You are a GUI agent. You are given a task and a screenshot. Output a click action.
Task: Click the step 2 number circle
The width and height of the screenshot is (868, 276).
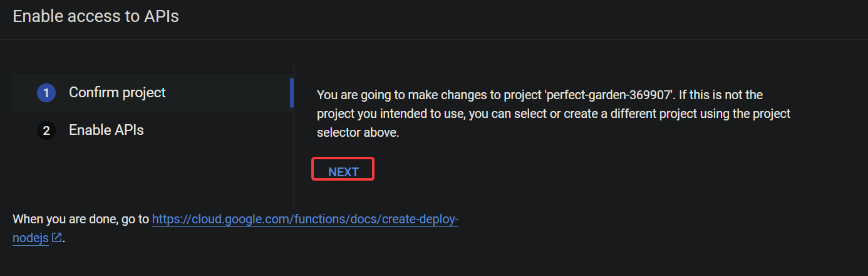click(46, 130)
